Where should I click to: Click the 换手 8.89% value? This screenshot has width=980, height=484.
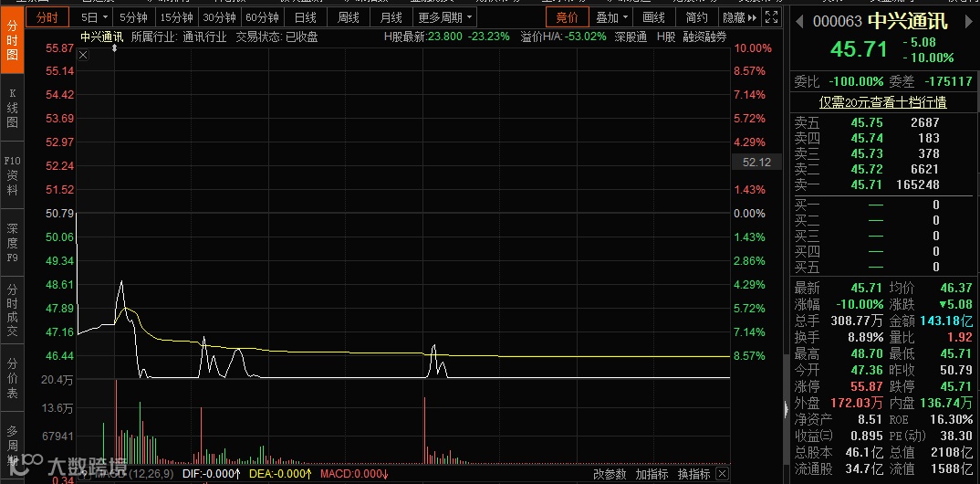click(x=864, y=338)
